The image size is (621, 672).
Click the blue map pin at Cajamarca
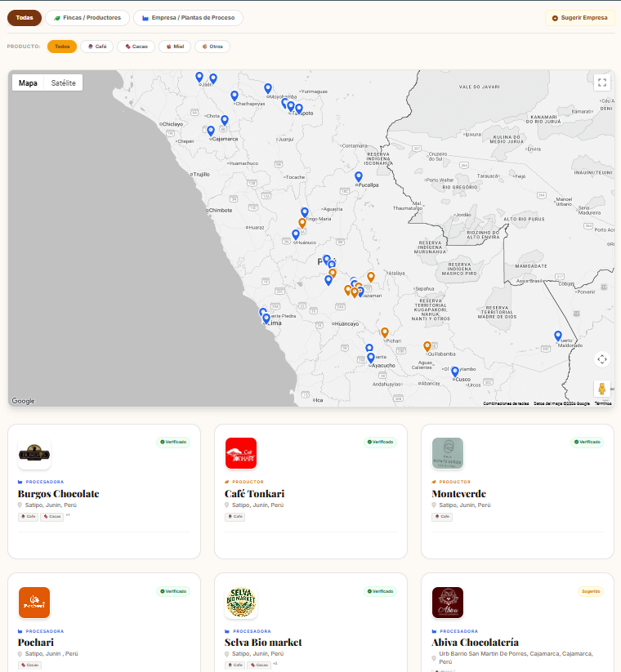click(211, 131)
